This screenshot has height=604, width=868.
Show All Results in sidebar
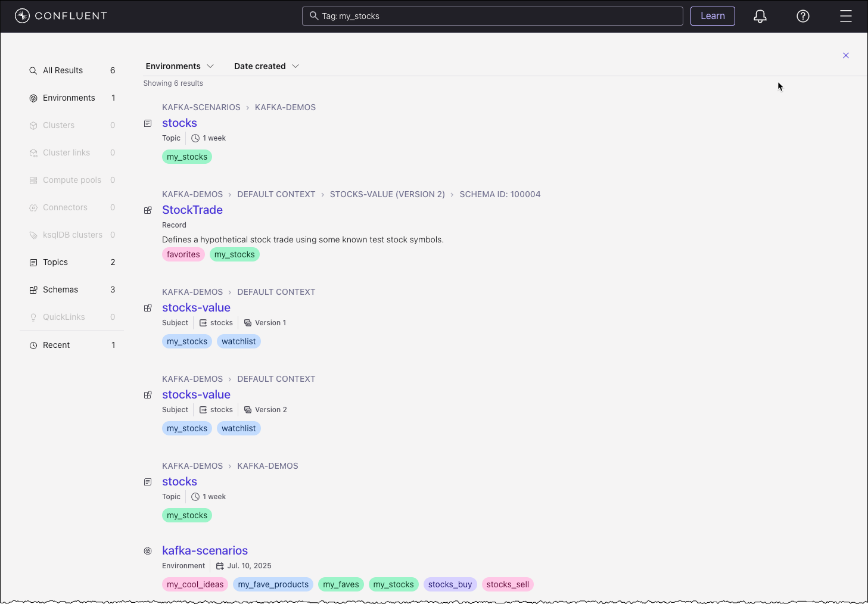click(63, 70)
